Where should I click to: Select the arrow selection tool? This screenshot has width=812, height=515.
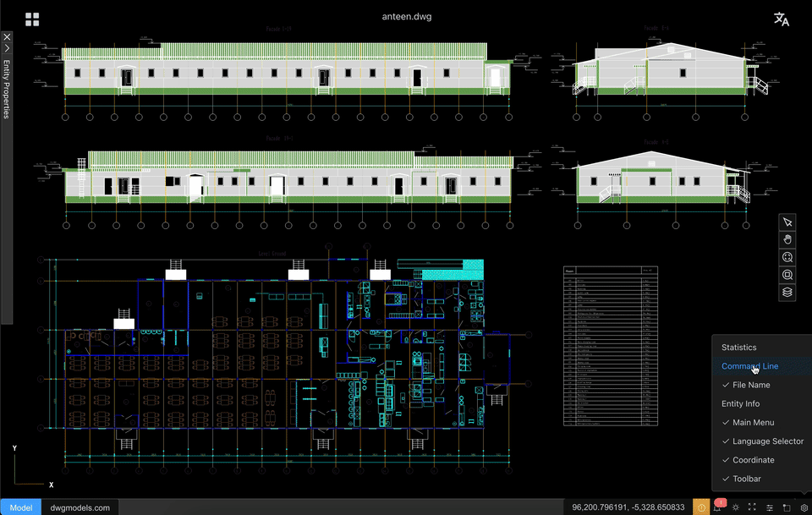pos(787,222)
